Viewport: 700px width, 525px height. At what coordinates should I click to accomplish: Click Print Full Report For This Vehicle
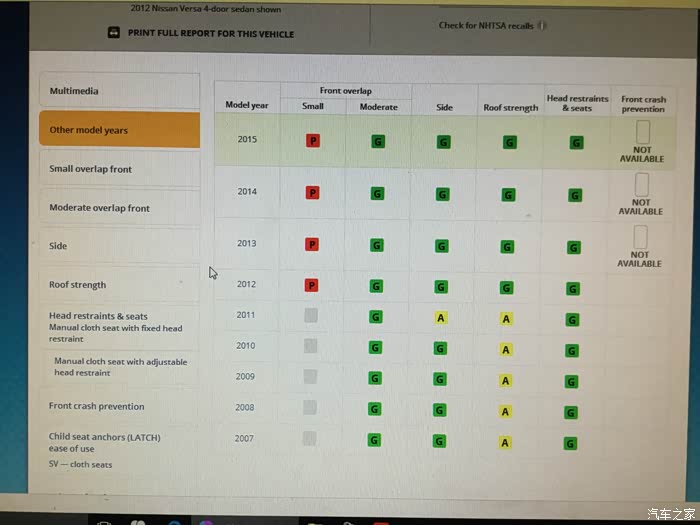coord(210,33)
